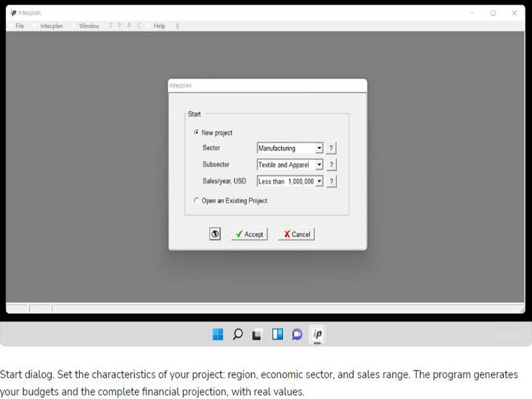The width and height of the screenshot is (532, 399).
Task: Open taskbar search magnifier
Action: pyautogui.click(x=237, y=334)
